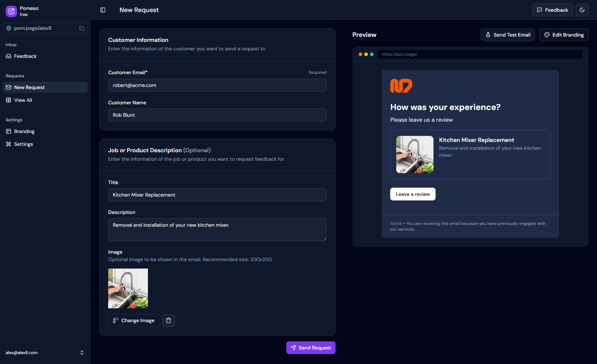Click the mail icon beside New Request
The width and height of the screenshot is (597, 364).
click(x=9, y=87)
